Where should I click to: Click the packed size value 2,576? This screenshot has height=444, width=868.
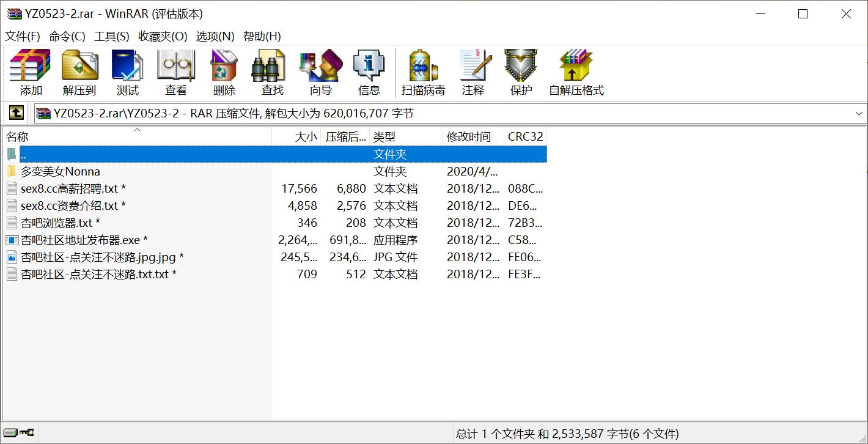pyautogui.click(x=351, y=205)
